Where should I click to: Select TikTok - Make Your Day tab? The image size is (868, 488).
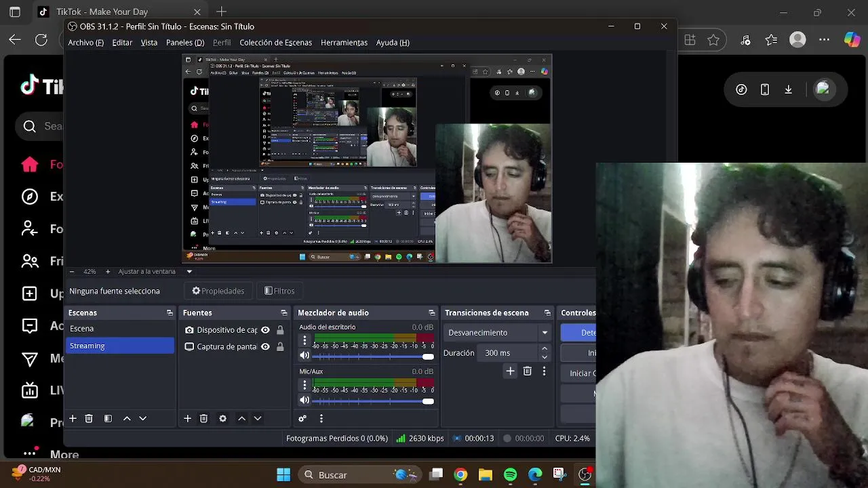pos(119,12)
